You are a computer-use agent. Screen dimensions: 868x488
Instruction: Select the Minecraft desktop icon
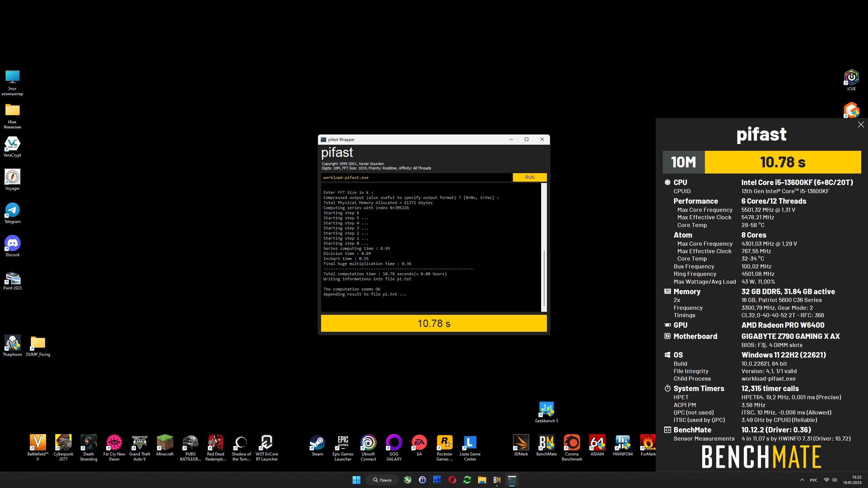point(165,445)
